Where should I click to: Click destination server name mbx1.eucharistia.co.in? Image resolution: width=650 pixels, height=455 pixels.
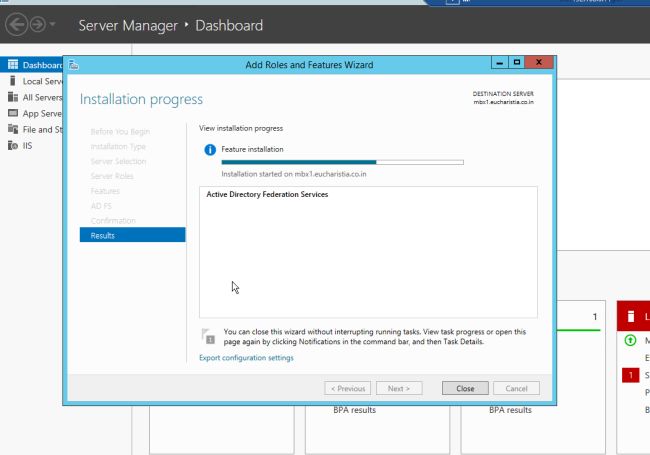tap(504, 102)
